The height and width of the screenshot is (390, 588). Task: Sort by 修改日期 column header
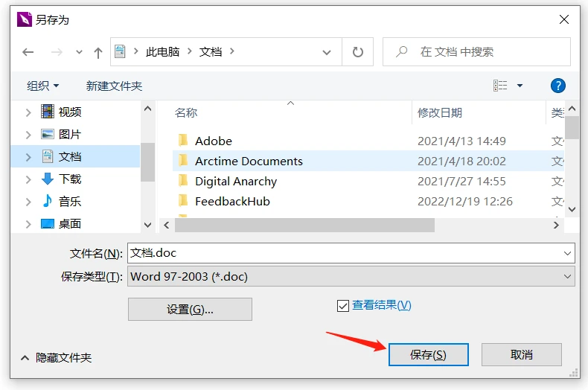439,112
